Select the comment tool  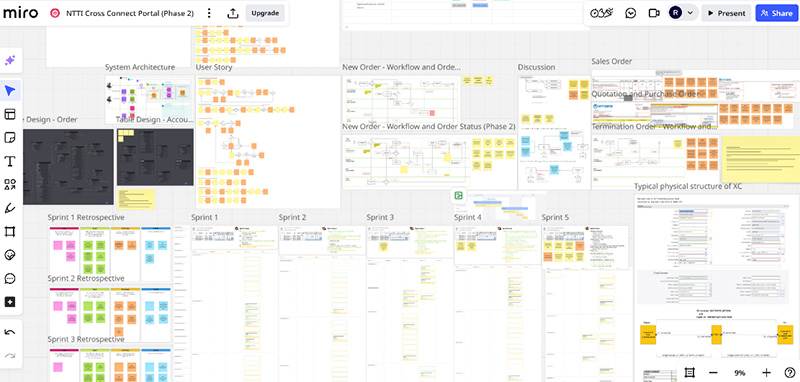[x=10, y=278]
